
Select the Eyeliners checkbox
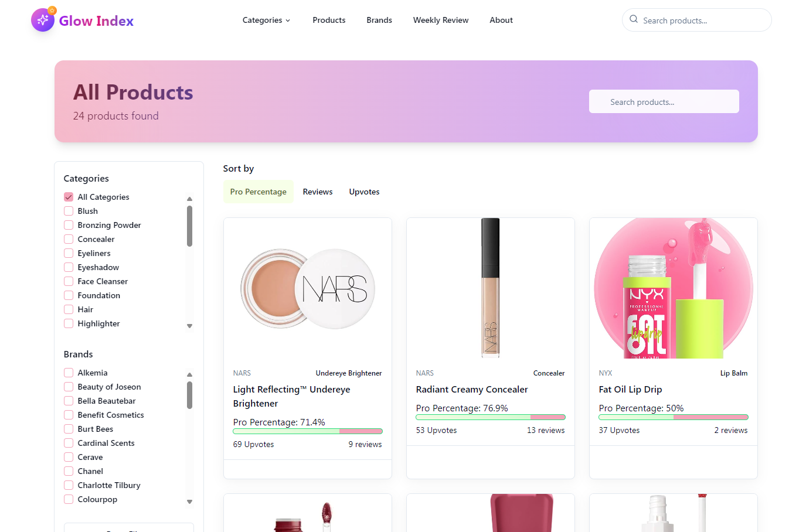(x=69, y=253)
